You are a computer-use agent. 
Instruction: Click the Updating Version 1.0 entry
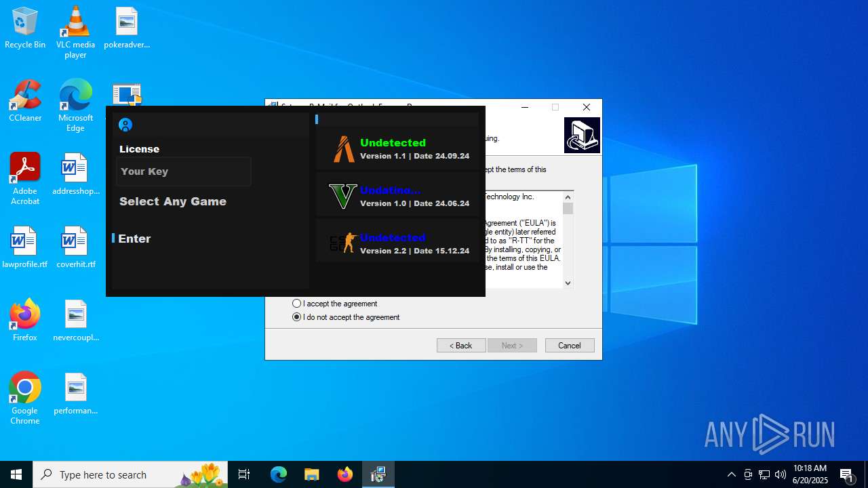[x=397, y=196]
